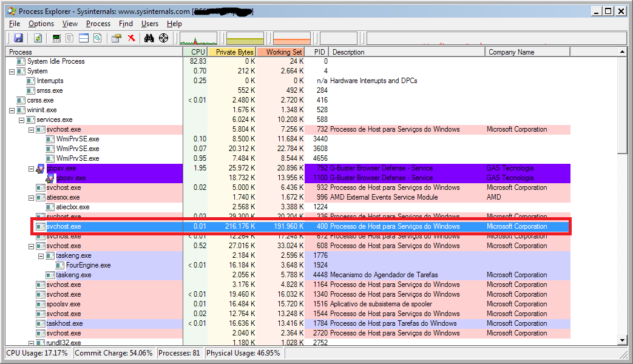The image size is (633, 364).
Task: Click the vertical scrollbar up arrow
Action: coord(622,52)
